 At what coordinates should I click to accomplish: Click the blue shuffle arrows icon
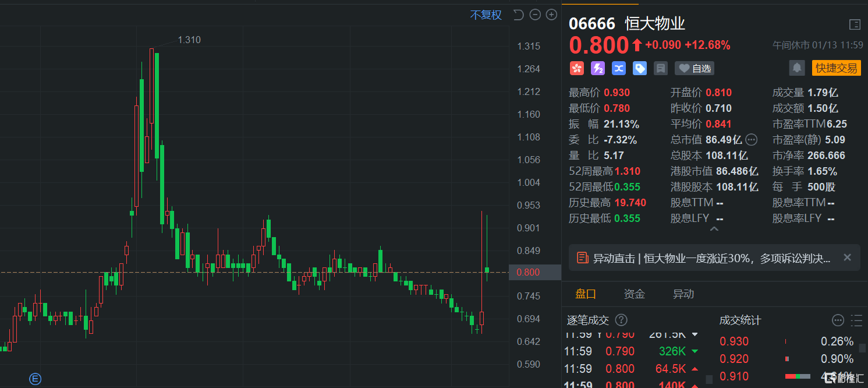pos(618,68)
